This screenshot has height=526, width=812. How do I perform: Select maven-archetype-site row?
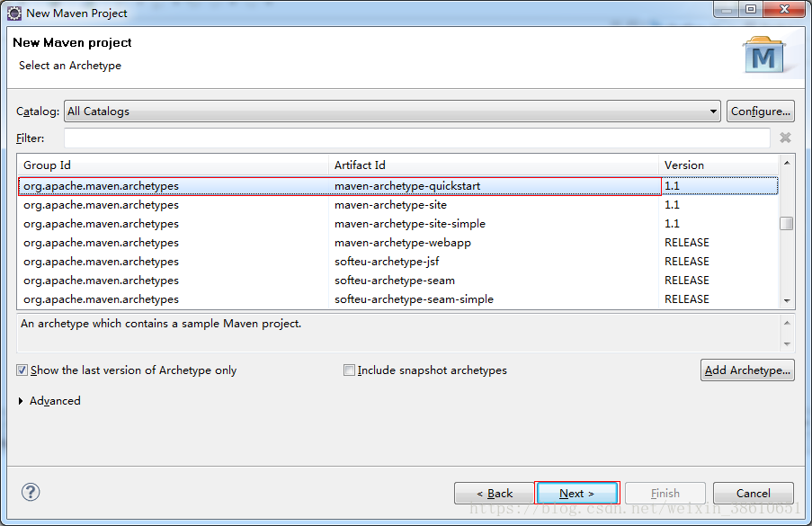click(x=397, y=205)
